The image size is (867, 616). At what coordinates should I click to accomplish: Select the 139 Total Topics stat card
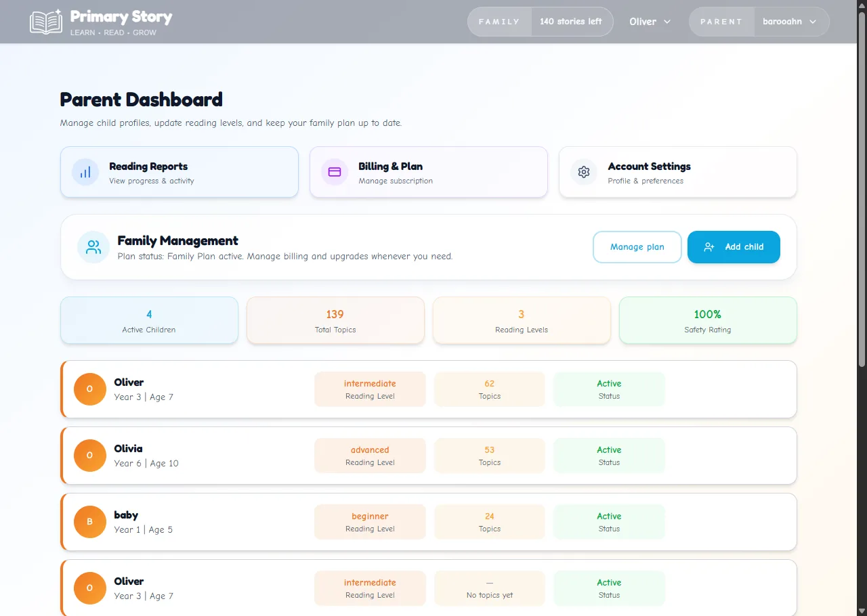click(335, 320)
